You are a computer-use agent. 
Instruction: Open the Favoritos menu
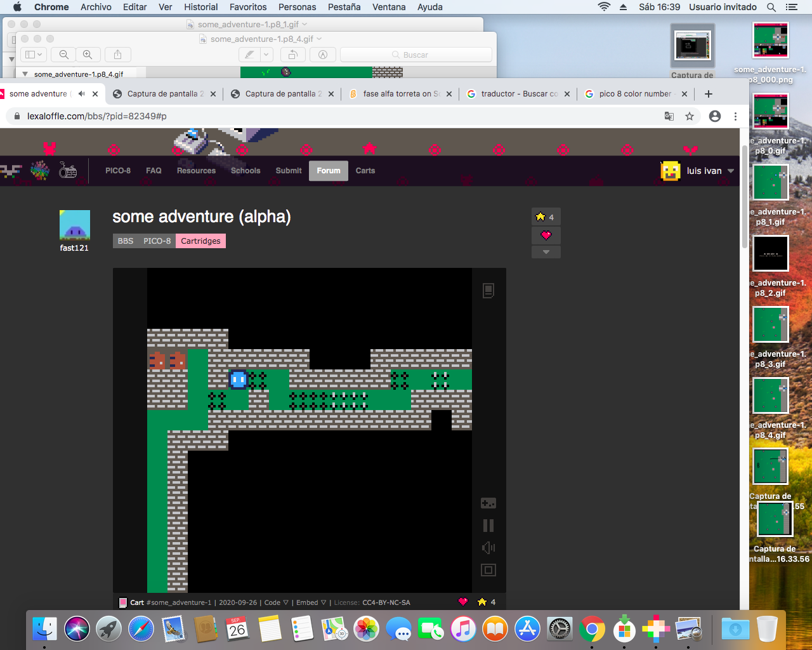click(248, 7)
